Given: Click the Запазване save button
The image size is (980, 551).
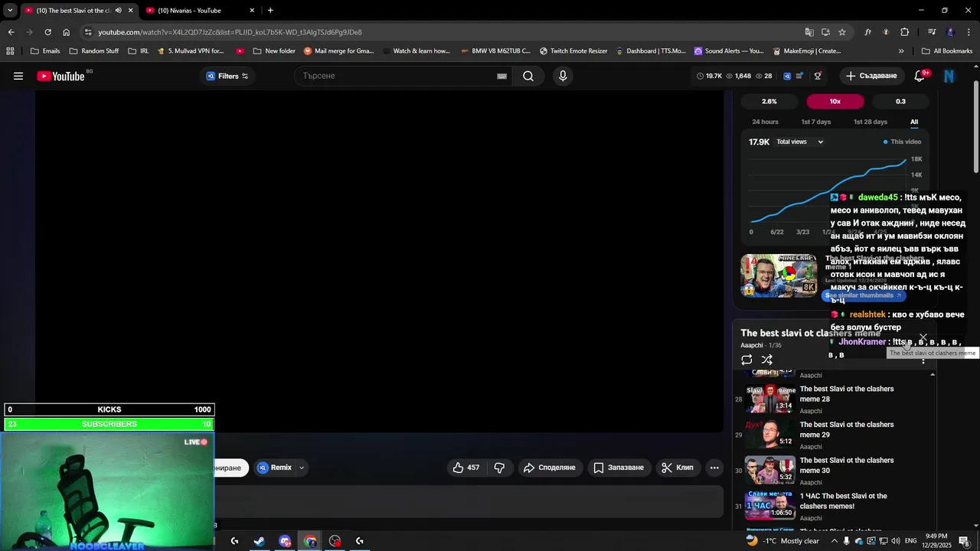Looking at the screenshot, I should 619,468.
